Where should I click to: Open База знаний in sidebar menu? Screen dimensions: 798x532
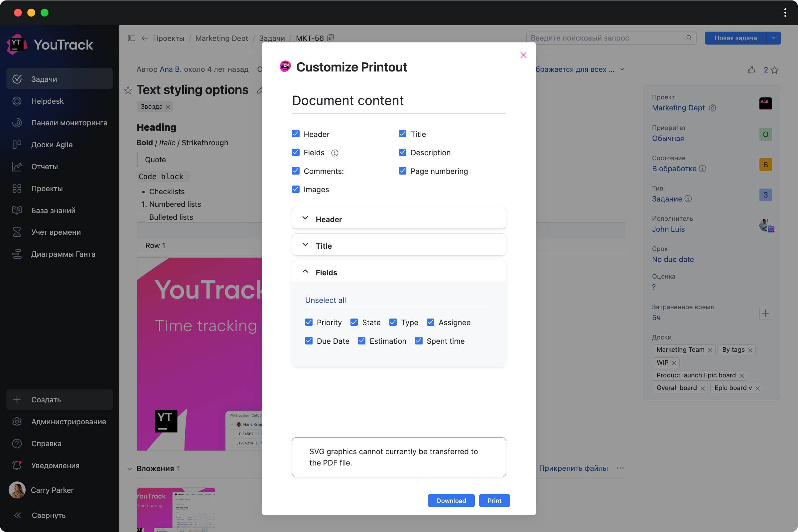[x=53, y=210]
